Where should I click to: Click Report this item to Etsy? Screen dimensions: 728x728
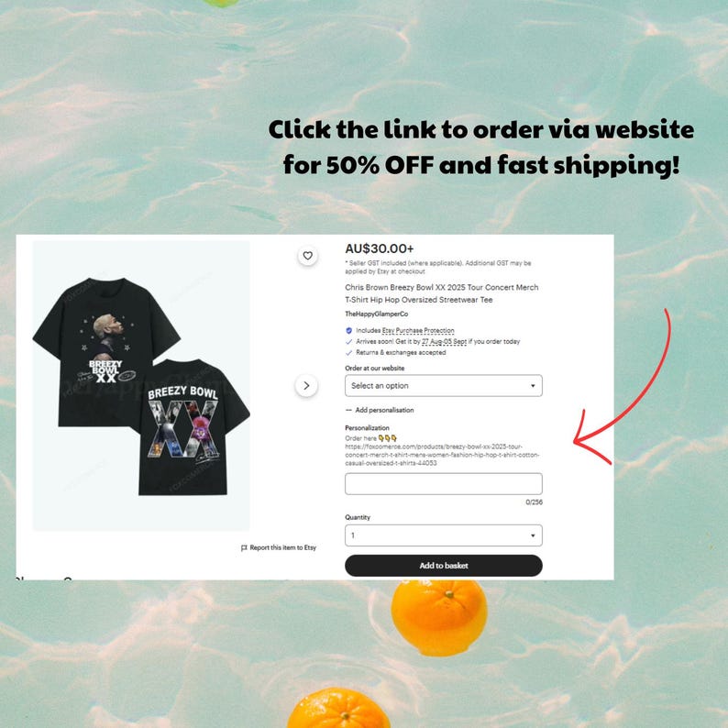point(282,548)
